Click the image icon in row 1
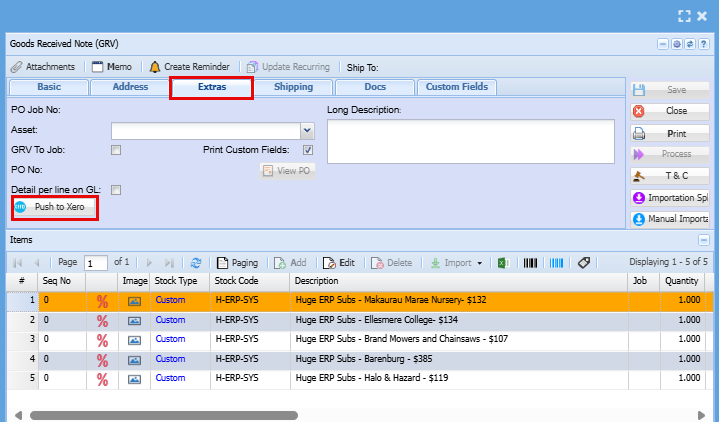Image resolution: width=719 pixels, height=422 pixels. tap(134, 300)
